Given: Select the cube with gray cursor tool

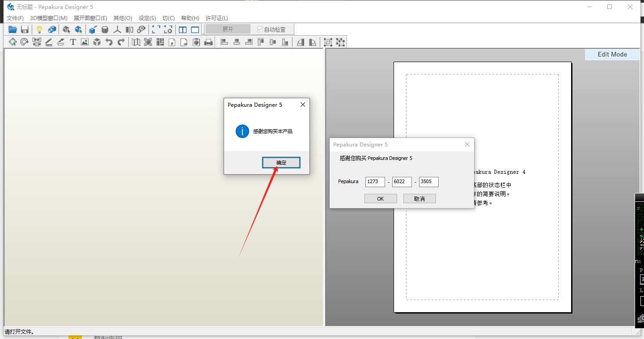Looking at the screenshot, I should point(66,29).
